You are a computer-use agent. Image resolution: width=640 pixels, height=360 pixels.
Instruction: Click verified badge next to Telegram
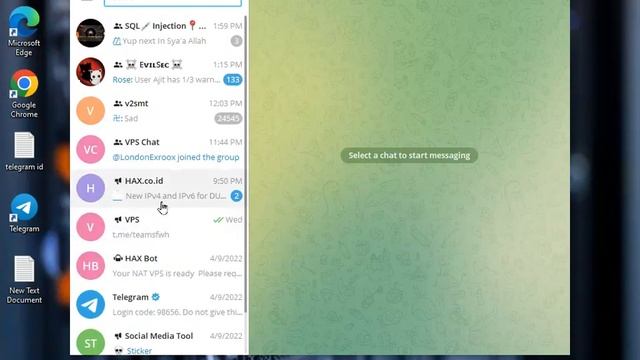point(156,297)
